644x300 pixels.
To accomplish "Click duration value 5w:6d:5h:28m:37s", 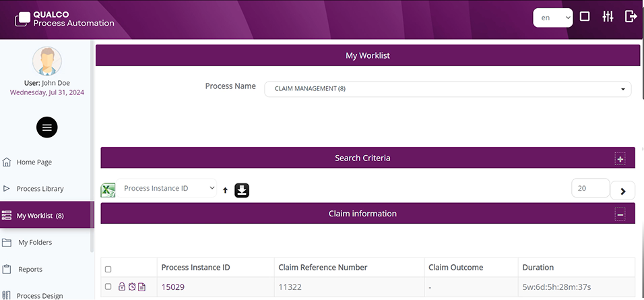I will (x=556, y=287).
